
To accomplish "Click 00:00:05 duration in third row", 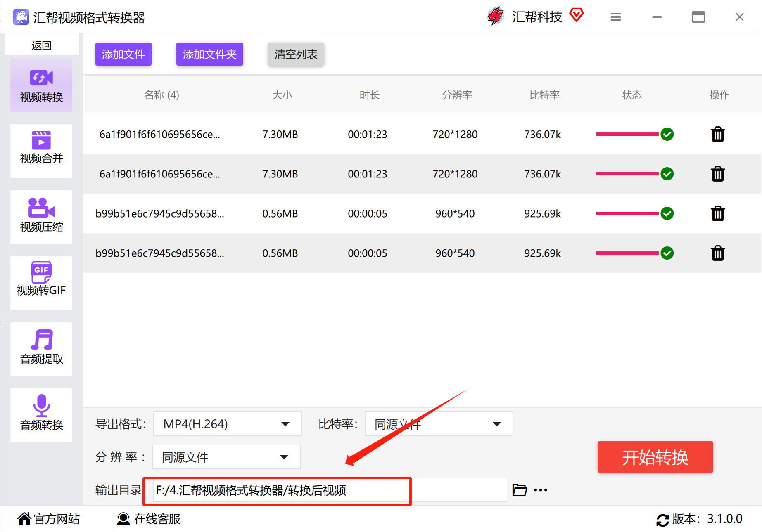I will click(x=368, y=213).
